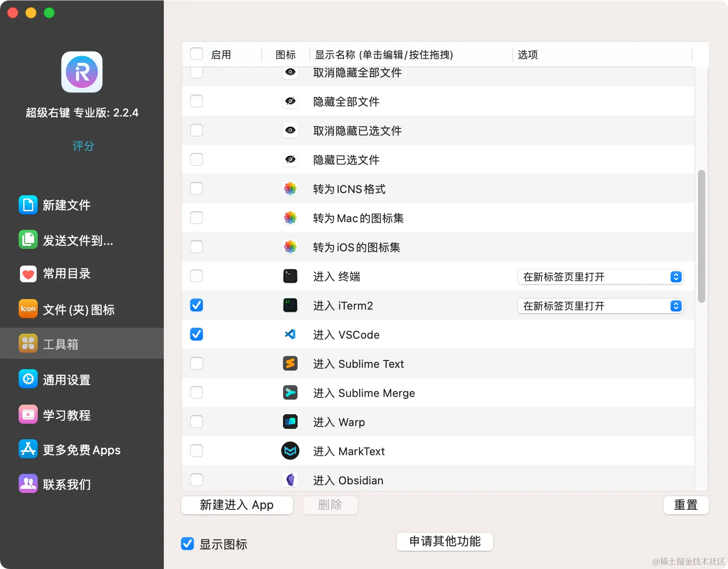Click the vertical scrollbar thumb of the list
728x569 pixels.
(702, 236)
